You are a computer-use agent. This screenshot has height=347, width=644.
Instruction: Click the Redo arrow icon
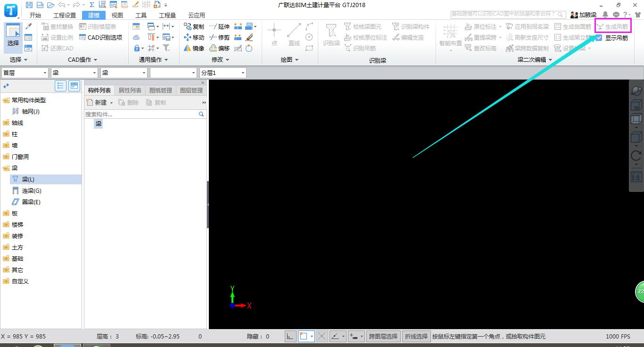point(76,5)
